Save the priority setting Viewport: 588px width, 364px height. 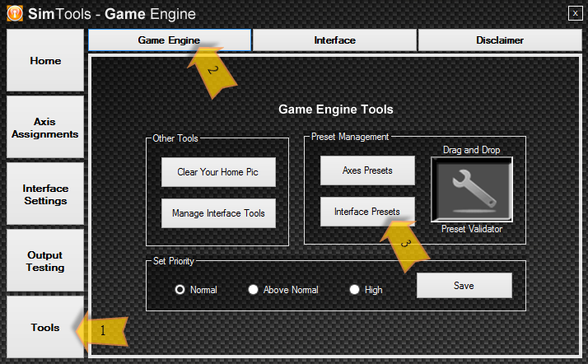click(x=464, y=286)
